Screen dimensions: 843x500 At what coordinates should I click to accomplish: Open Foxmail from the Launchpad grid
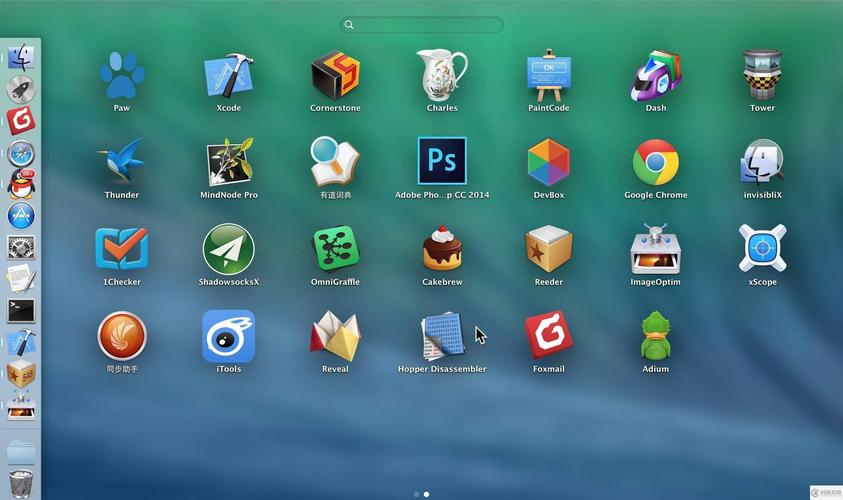pos(548,334)
